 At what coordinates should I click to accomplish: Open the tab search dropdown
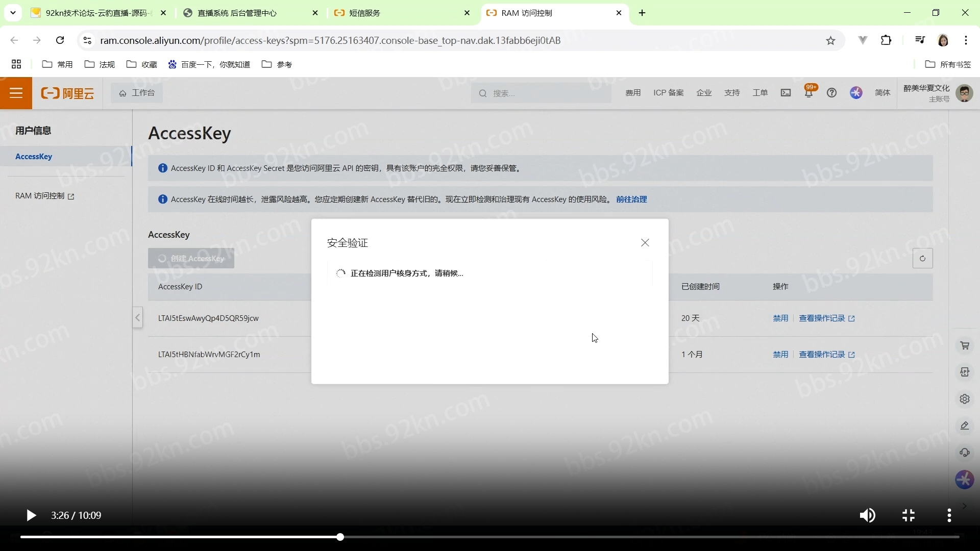(13, 13)
